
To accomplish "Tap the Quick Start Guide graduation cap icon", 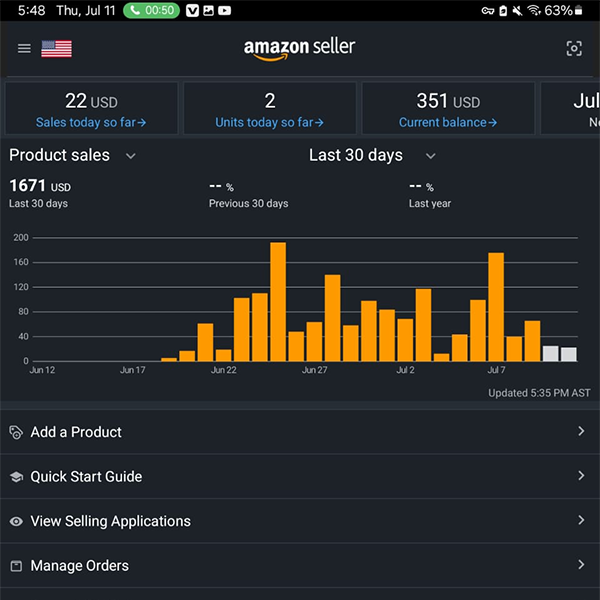I will 16,477.
